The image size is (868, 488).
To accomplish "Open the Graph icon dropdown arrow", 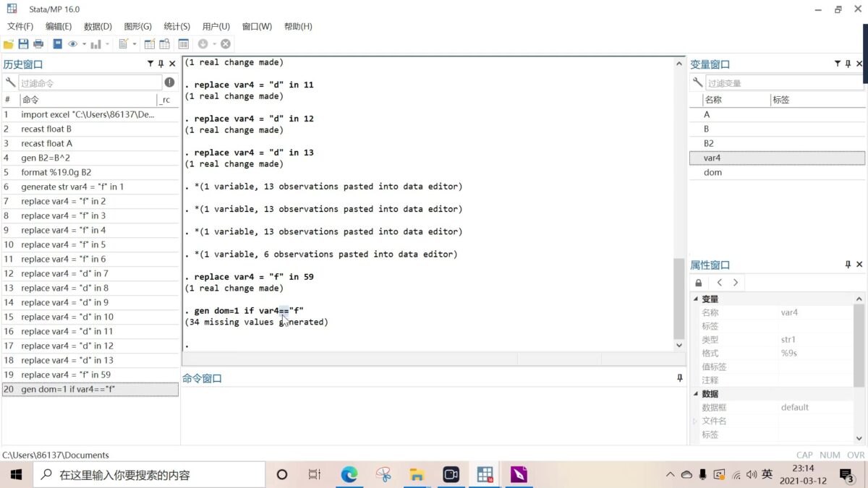I will click(x=107, y=44).
